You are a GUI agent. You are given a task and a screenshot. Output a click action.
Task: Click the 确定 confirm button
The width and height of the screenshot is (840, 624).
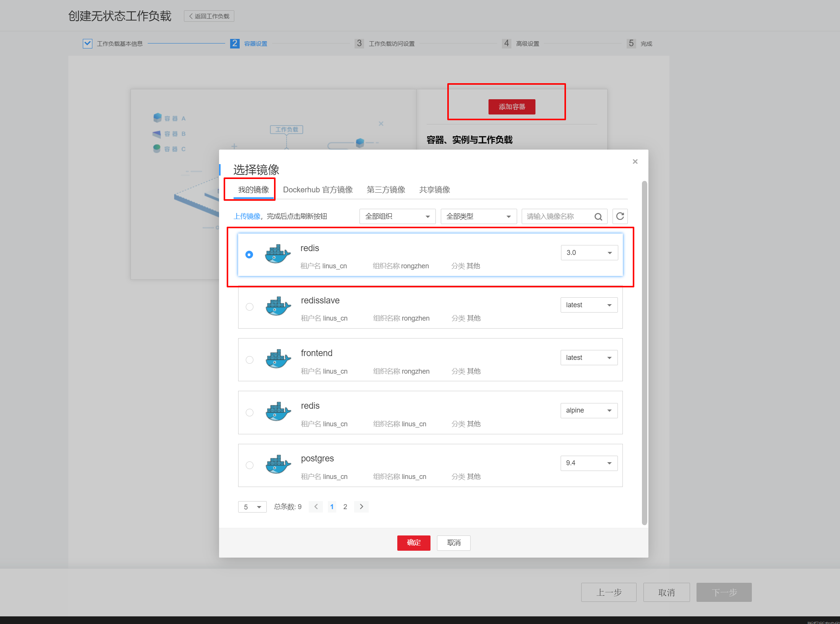point(413,543)
